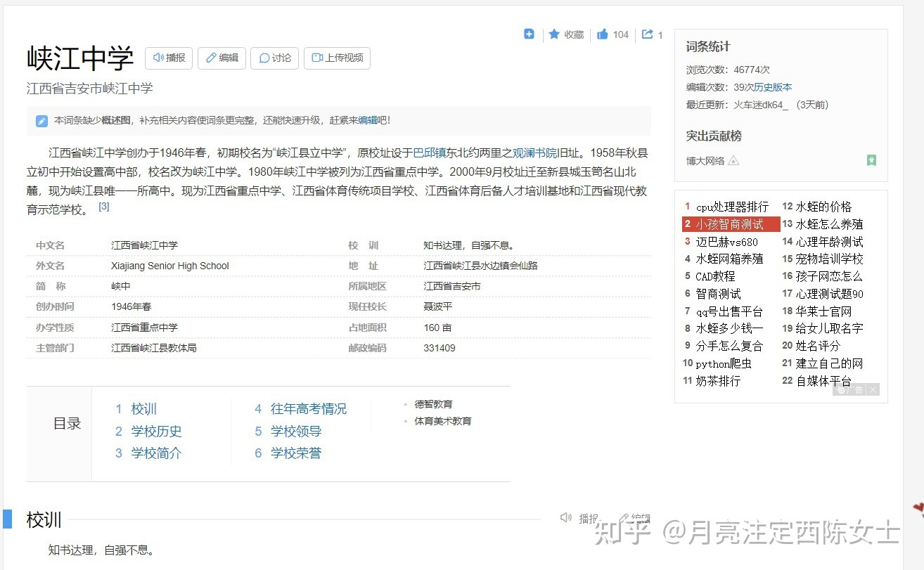Open the 讨论 discussion bubble icon
Image resolution: width=924 pixels, height=570 pixels.
[266, 58]
